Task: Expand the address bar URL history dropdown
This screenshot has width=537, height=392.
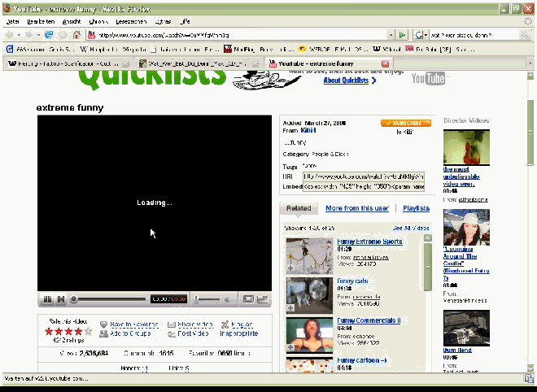Action: click(391, 35)
